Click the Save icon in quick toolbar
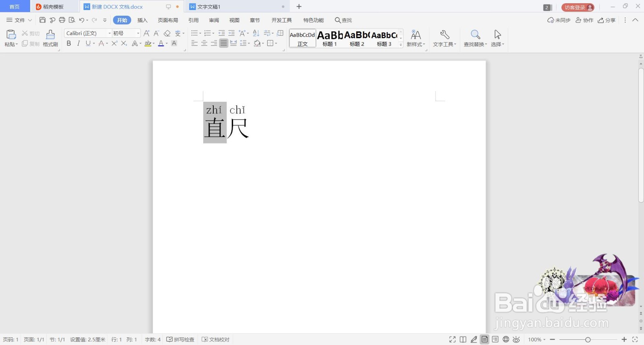 pyautogui.click(x=42, y=20)
